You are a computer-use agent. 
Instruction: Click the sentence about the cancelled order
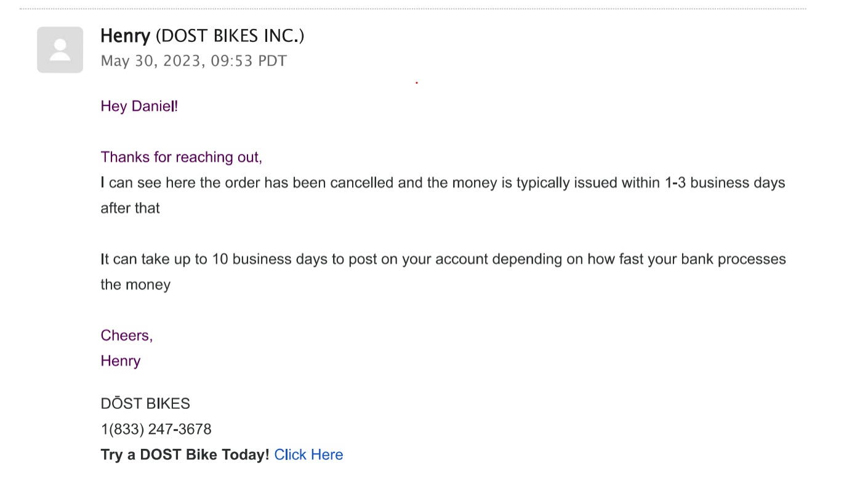coord(443,195)
